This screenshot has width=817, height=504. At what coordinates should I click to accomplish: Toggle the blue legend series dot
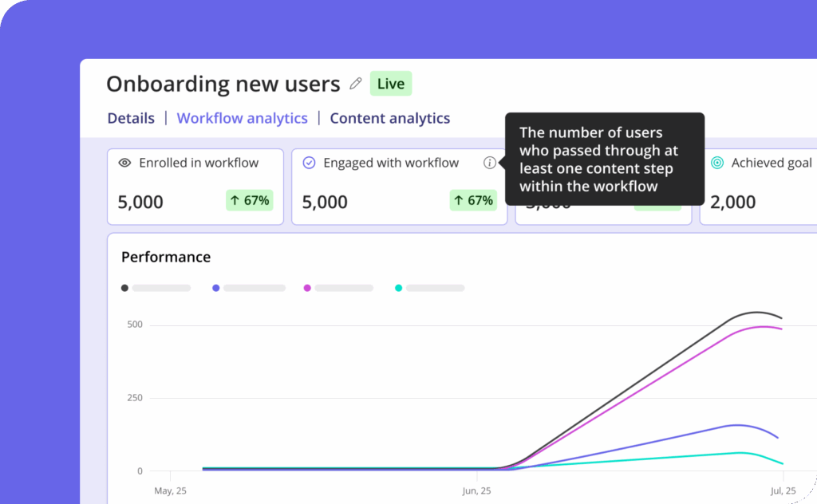(x=216, y=288)
